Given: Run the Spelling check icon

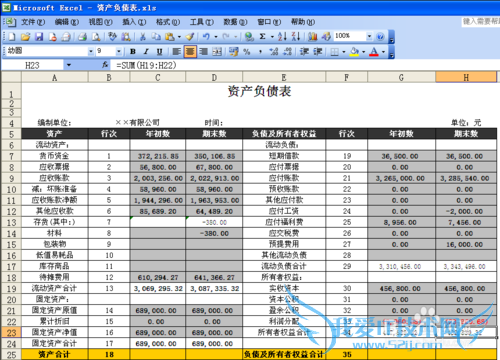Looking at the screenshot, I should [112, 36].
